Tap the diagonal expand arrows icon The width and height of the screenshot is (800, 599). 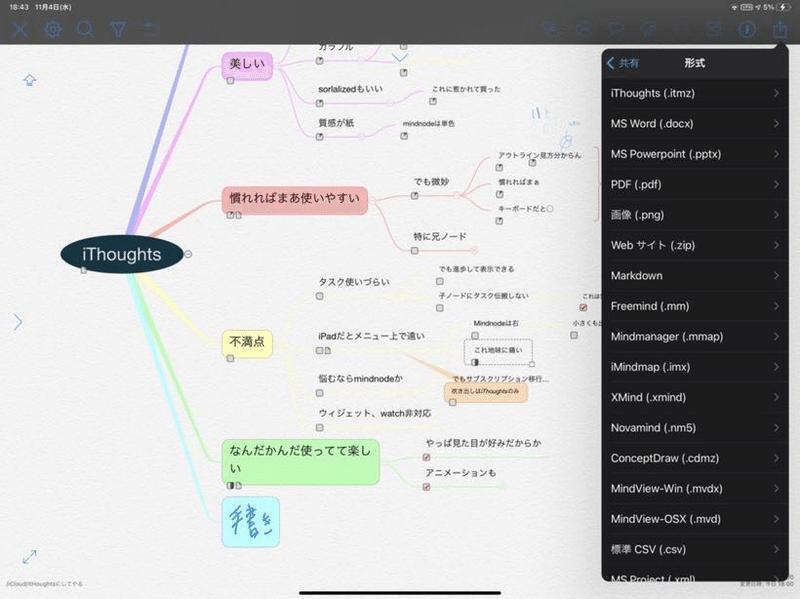[30, 557]
